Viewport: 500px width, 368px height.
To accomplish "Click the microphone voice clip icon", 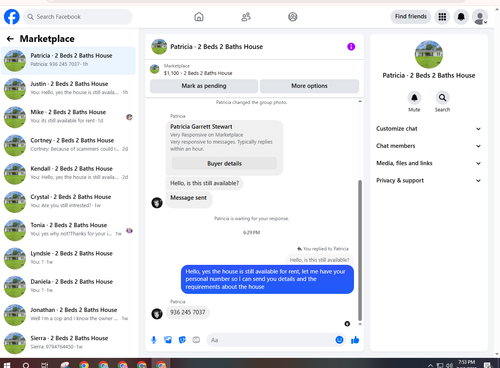I will pos(154,340).
